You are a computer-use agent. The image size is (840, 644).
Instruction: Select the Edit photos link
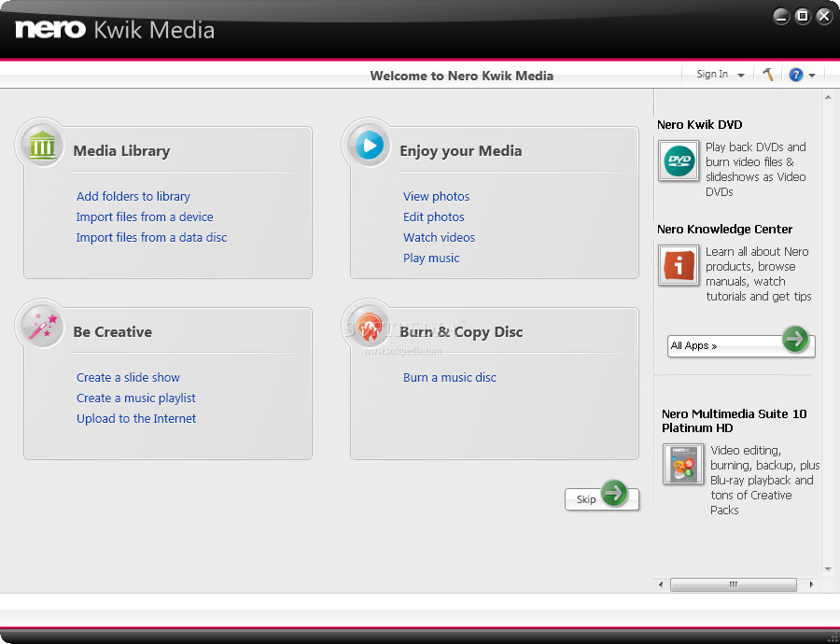click(x=433, y=217)
